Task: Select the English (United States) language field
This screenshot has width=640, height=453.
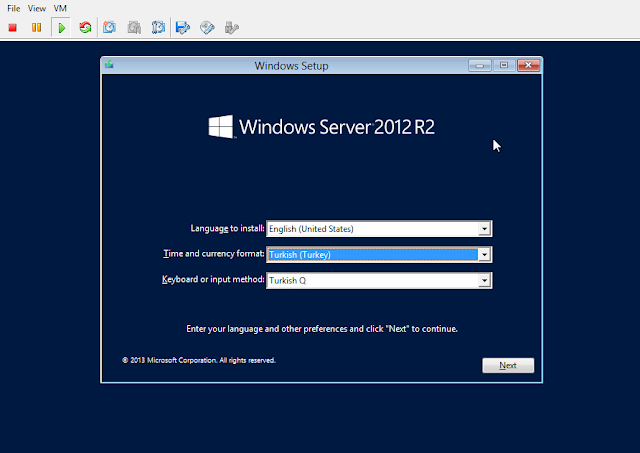Action: (379, 229)
